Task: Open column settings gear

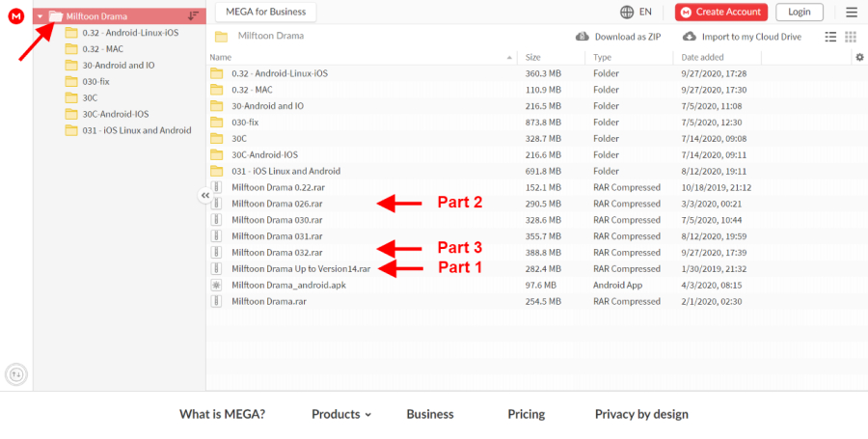Action: tap(859, 57)
